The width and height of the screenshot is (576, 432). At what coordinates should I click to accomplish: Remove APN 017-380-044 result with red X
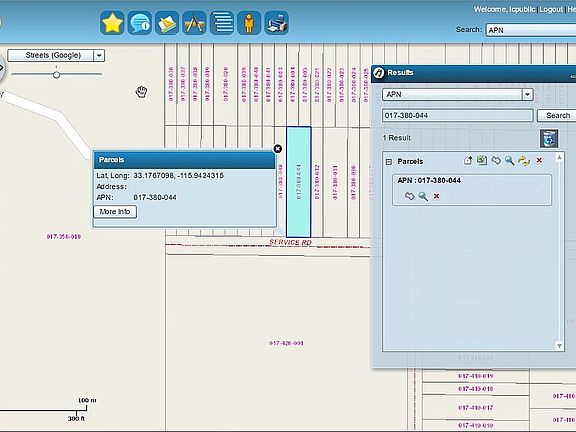(x=436, y=196)
